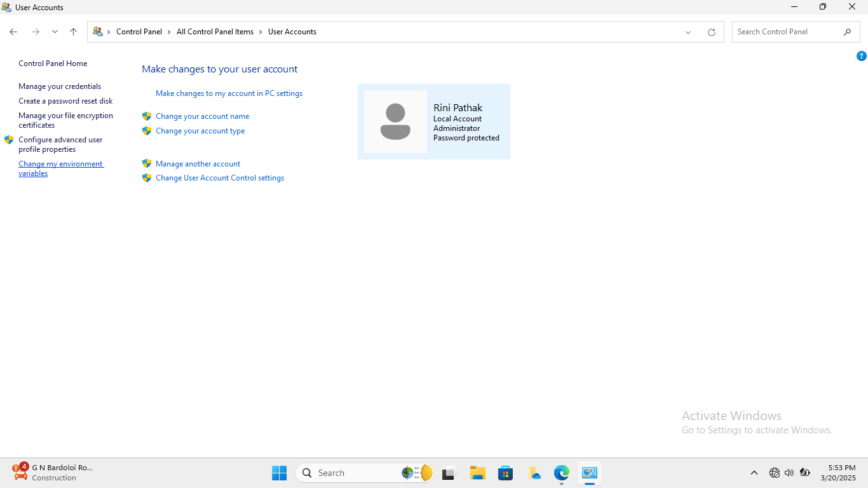The height and width of the screenshot is (488, 868).
Task: Click the Windows Start button
Action: pyautogui.click(x=279, y=473)
